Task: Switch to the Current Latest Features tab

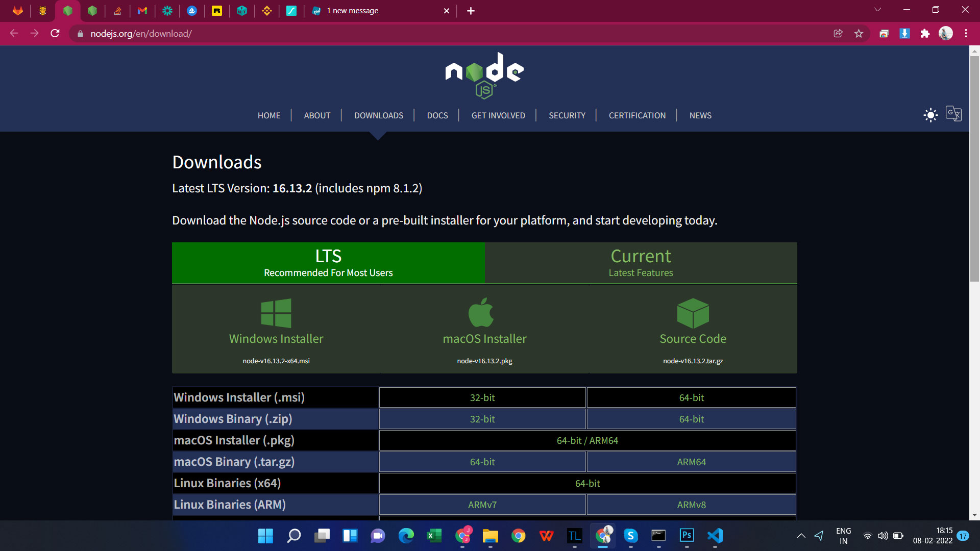Action: (x=641, y=263)
